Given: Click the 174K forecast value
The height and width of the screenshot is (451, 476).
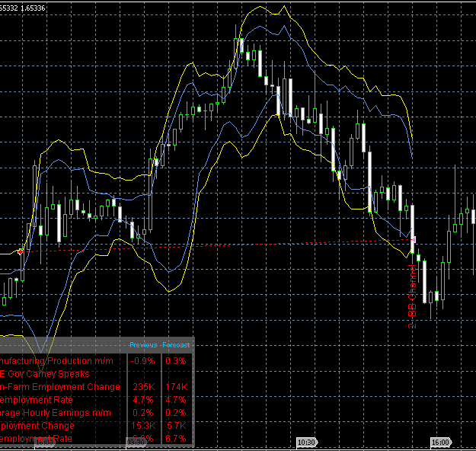Looking at the screenshot, I should coord(177,387).
